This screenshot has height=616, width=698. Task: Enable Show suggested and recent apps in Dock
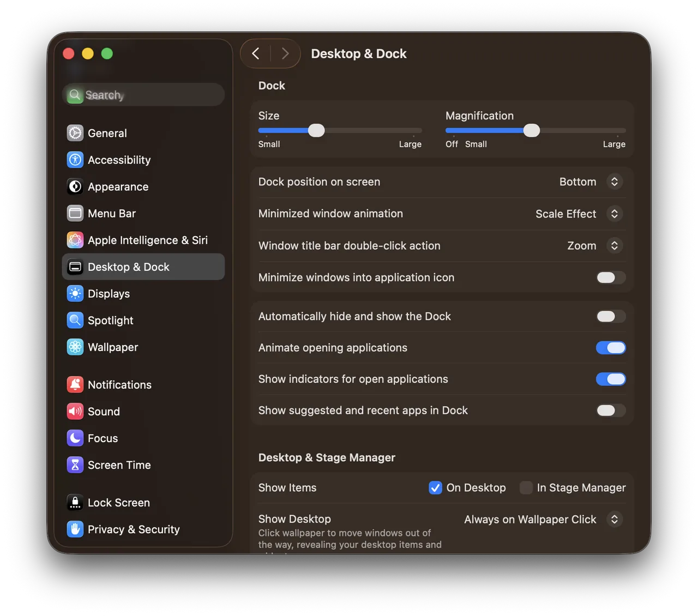pyautogui.click(x=611, y=410)
